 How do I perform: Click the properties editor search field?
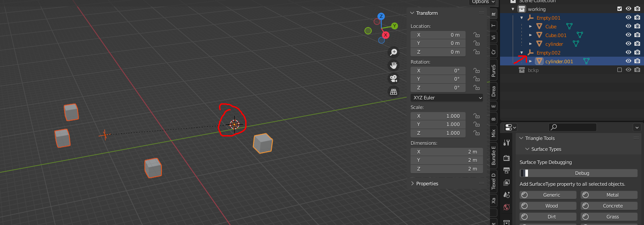[572, 127]
